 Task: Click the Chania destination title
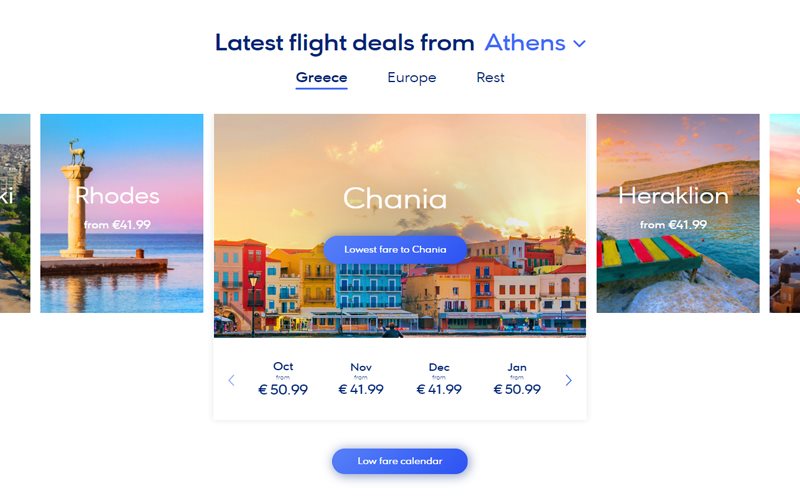click(395, 198)
